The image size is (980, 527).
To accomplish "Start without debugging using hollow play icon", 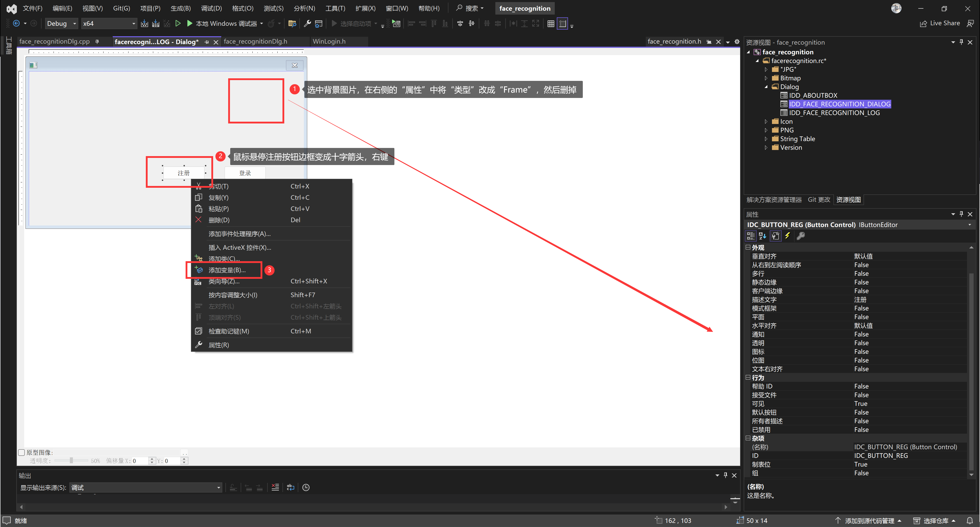I will 178,24.
